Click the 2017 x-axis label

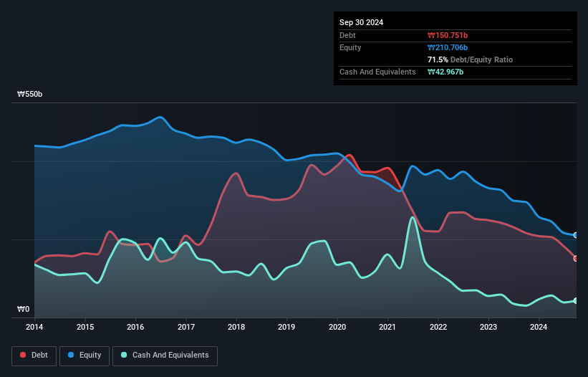pos(186,327)
